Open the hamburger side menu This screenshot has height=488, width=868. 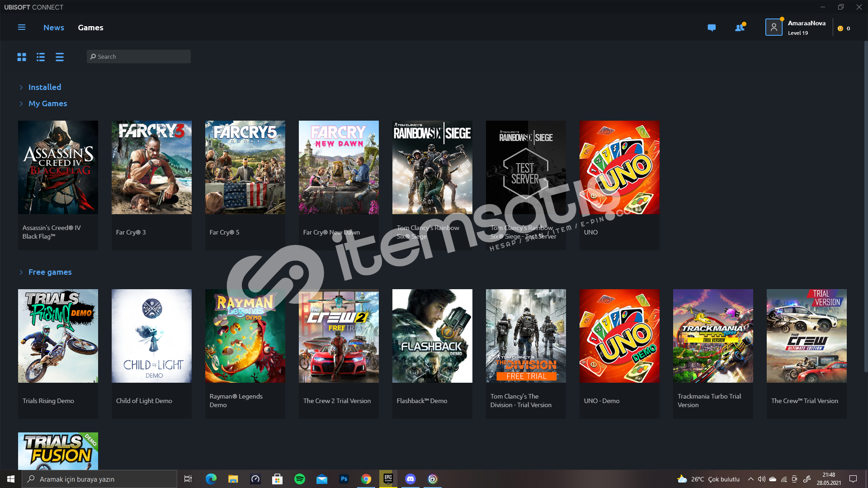(21, 28)
